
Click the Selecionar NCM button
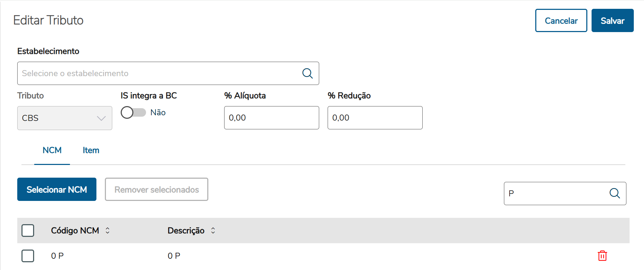coord(57,190)
